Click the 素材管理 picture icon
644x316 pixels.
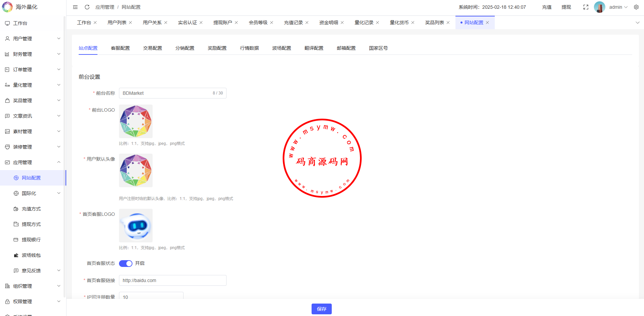click(x=7, y=131)
